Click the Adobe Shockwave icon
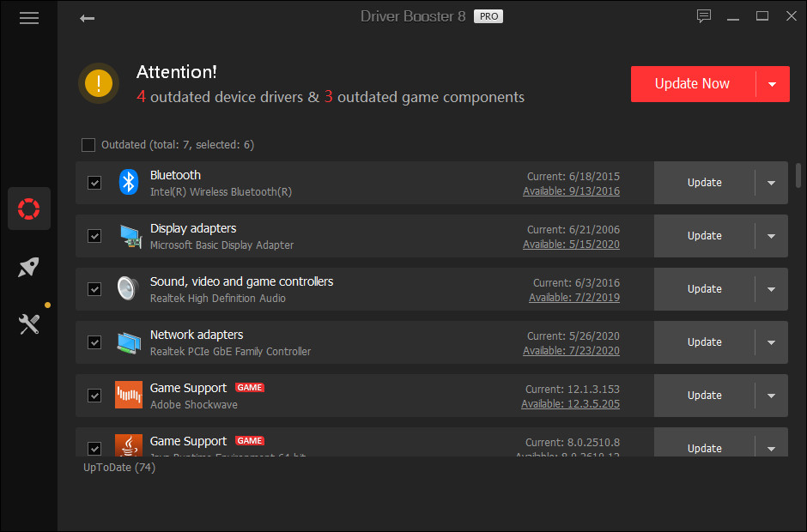Viewport: 807px width, 532px height. [x=129, y=395]
